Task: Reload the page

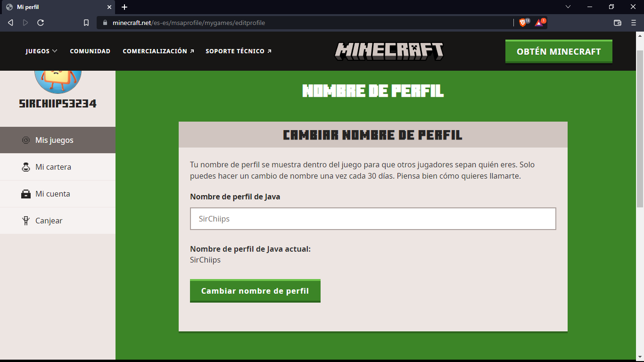Action: coord(41,23)
